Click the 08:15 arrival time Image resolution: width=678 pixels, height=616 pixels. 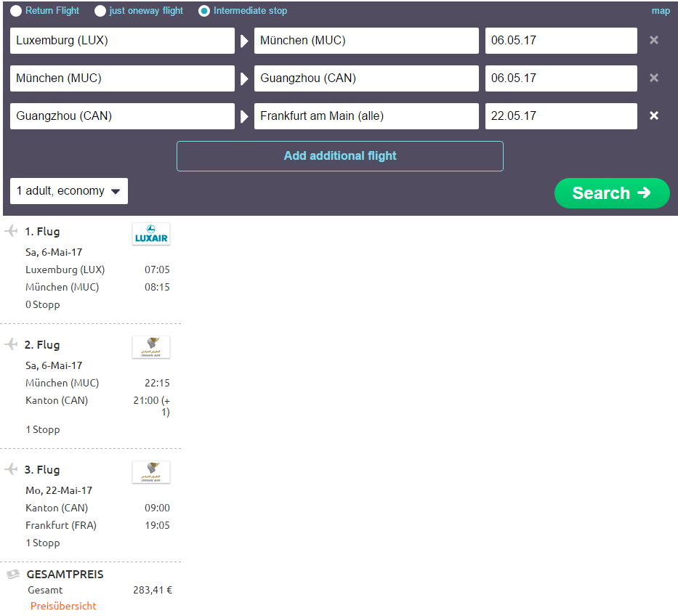[157, 287]
